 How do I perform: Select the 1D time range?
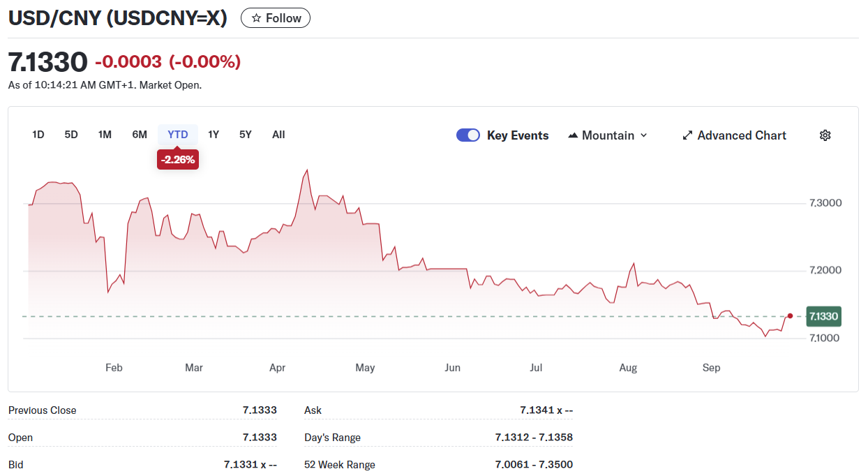[x=38, y=135]
